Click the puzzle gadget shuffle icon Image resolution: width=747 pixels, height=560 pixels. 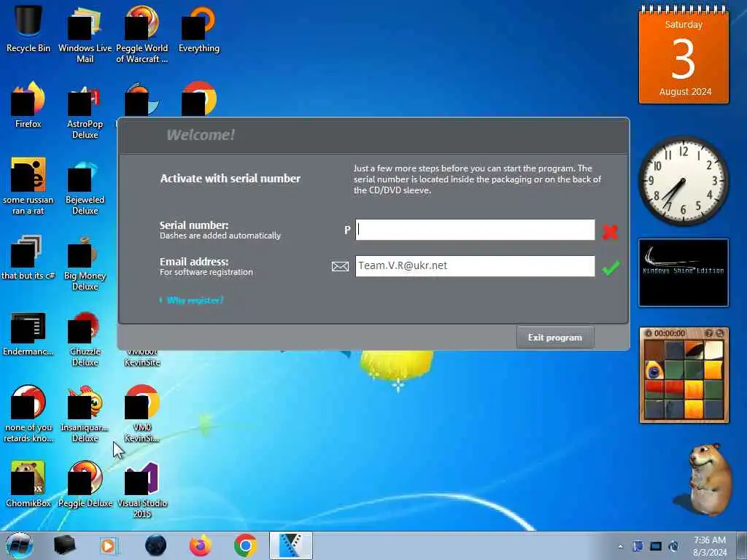point(720,333)
